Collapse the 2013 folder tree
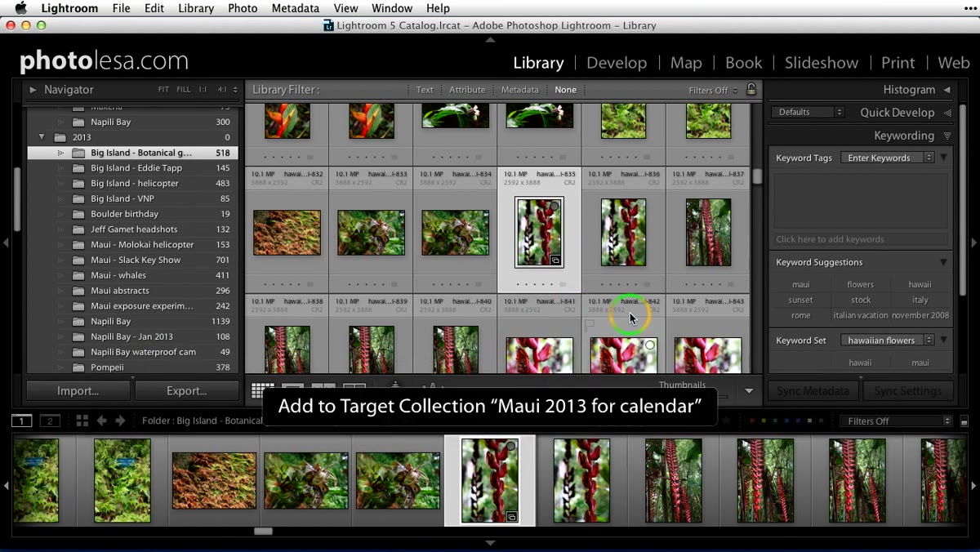This screenshot has width=980, height=552. [42, 137]
